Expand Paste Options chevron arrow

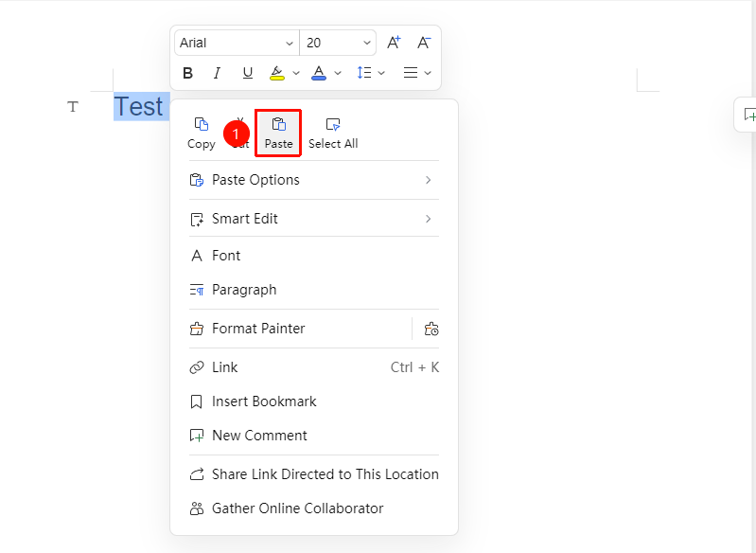click(x=428, y=180)
